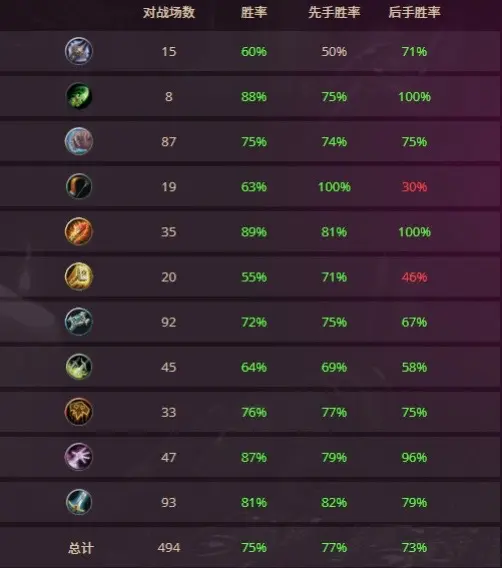
Task: Click the 胜率 column header
Action: click(254, 12)
